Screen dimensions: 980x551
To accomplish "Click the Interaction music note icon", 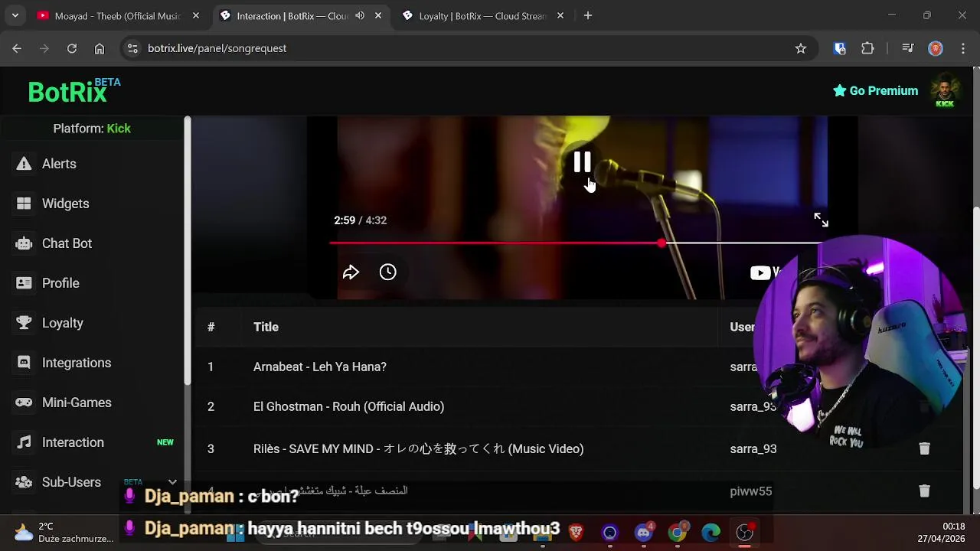I will (x=24, y=442).
